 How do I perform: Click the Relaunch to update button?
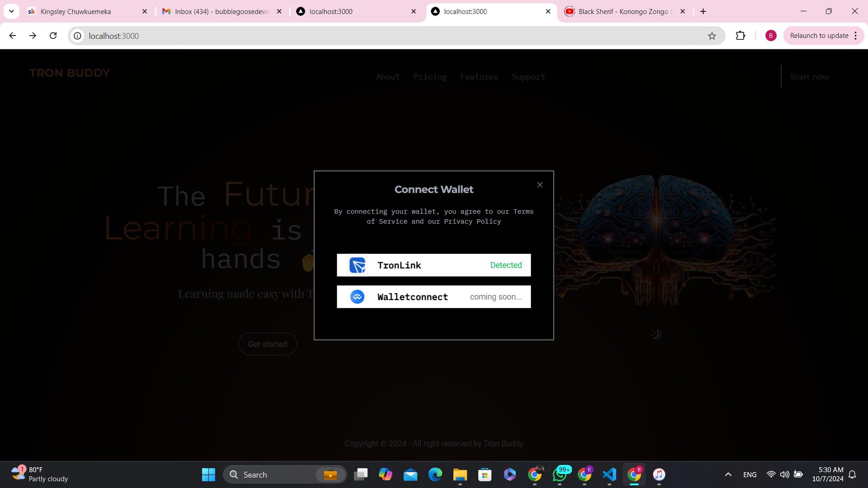[x=819, y=36]
